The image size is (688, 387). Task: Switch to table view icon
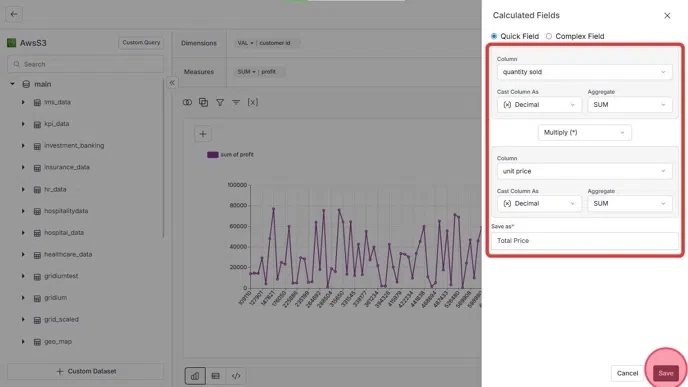pyautogui.click(x=215, y=376)
